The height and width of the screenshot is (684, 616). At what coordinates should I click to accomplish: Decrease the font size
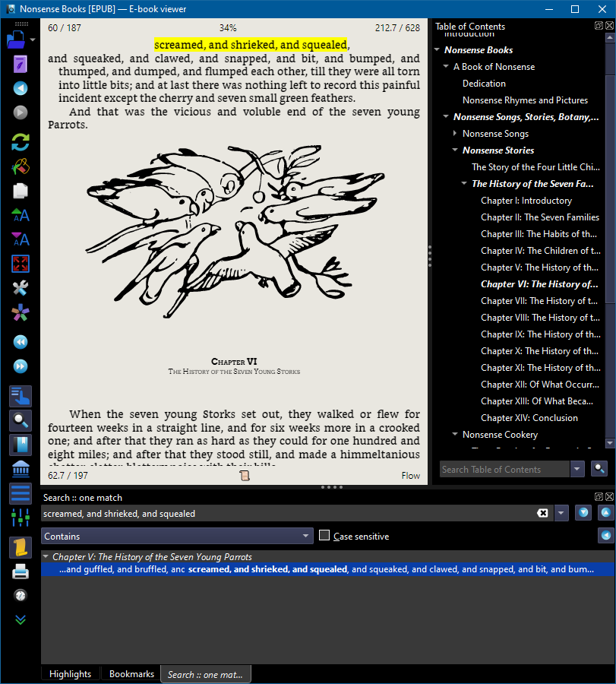(20, 239)
